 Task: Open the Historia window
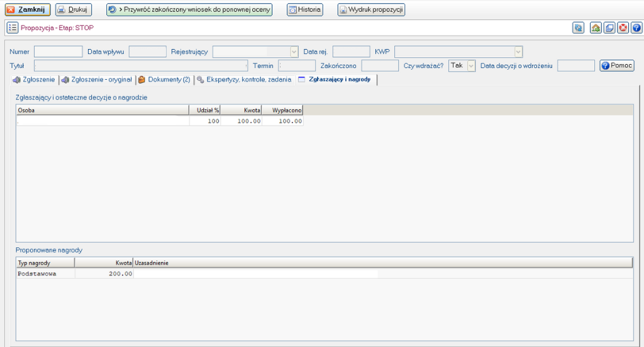click(305, 10)
